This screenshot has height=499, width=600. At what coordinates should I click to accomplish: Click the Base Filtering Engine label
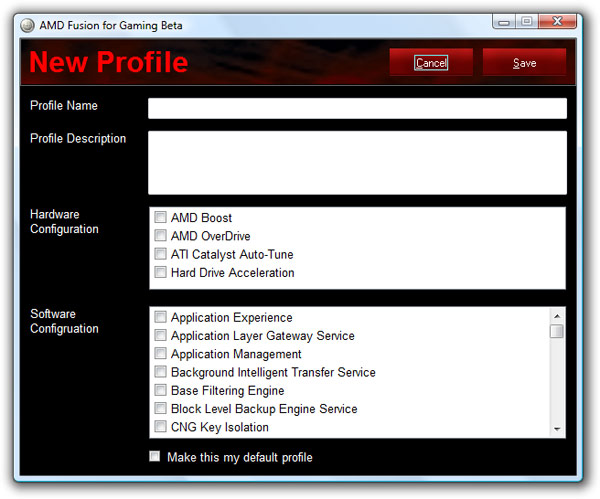pos(228,391)
